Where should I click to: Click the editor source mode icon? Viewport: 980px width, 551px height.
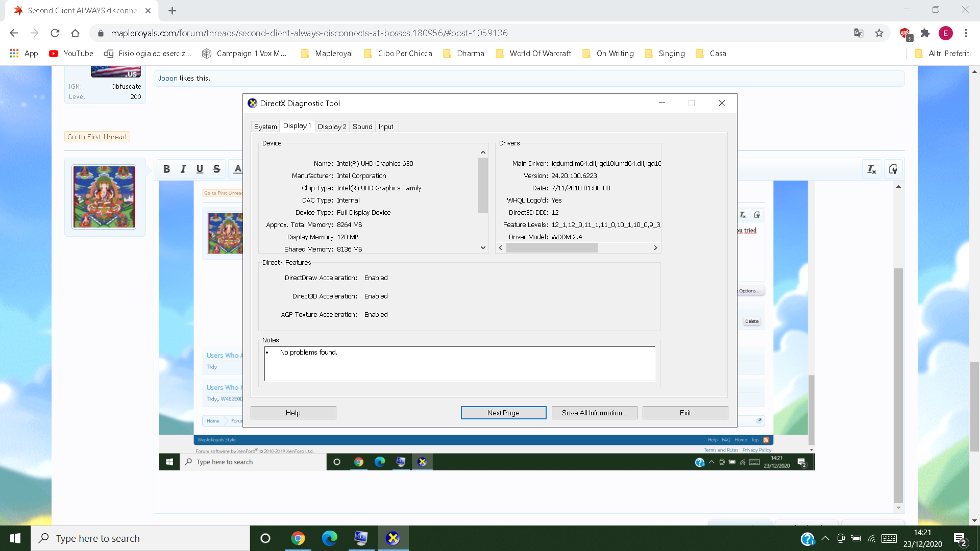[x=893, y=169]
